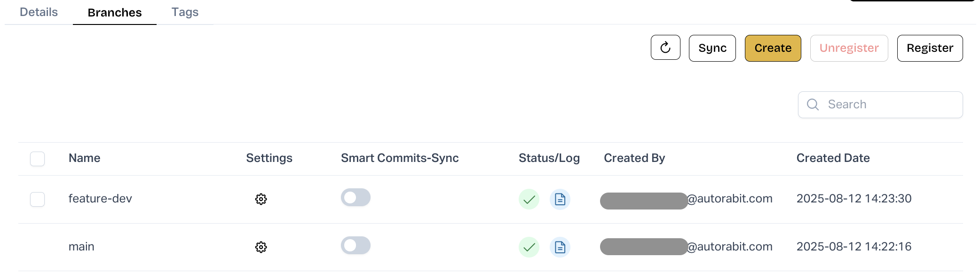Click the refresh icon button
The width and height of the screenshot is (980, 274).
[665, 48]
